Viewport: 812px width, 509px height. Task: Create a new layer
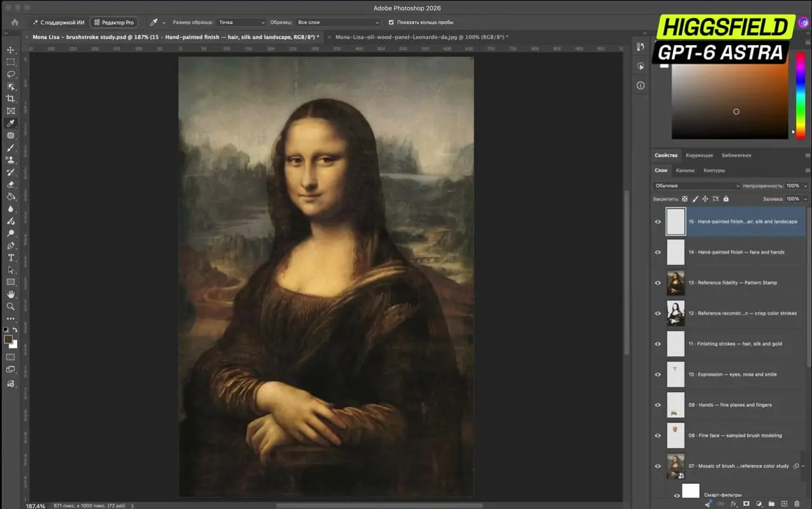point(784,503)
